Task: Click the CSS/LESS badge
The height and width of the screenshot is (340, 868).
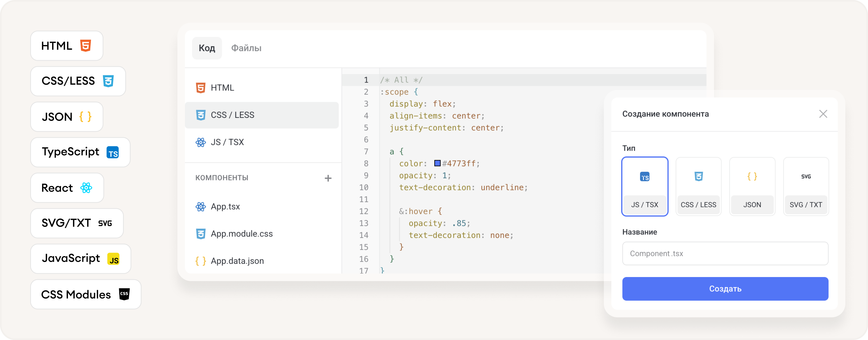Action: [x=78, y=81]
